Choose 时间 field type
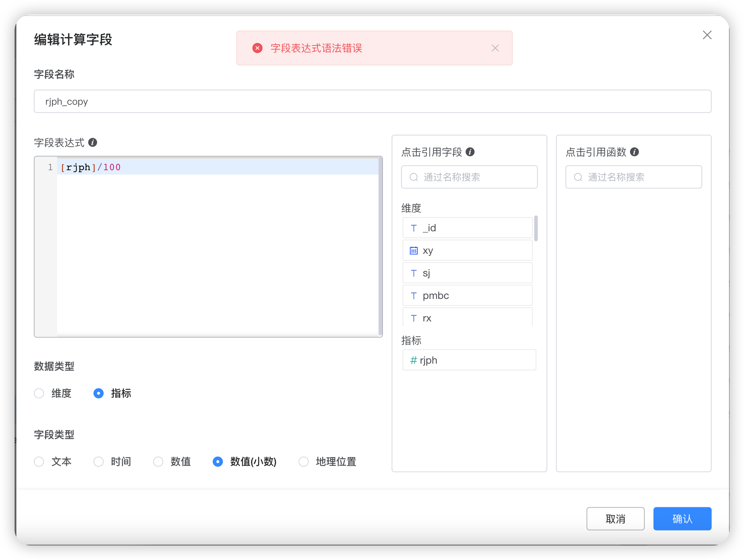The height and width of the screenshot is (560, 744). point(99,462)
